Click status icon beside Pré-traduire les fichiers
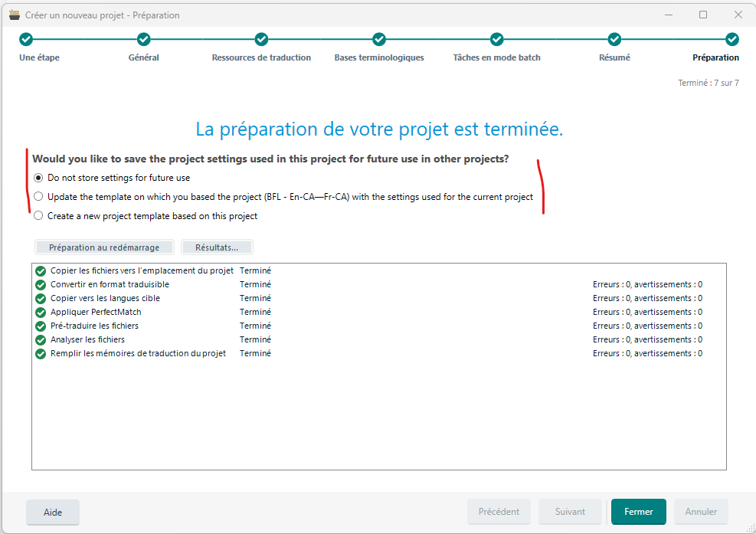The image size is (756, 534). tap(41, 326)
